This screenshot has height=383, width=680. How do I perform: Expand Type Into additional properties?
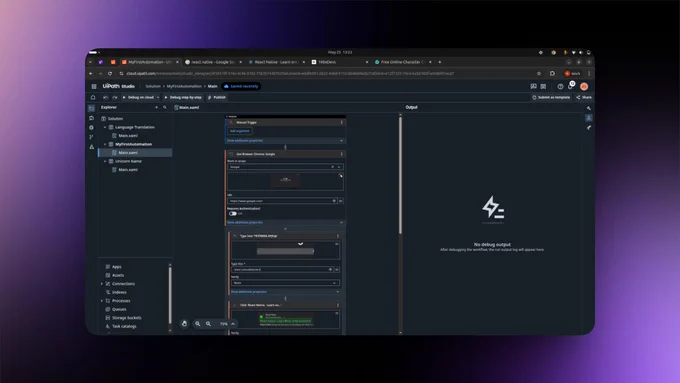pos(285,291)
